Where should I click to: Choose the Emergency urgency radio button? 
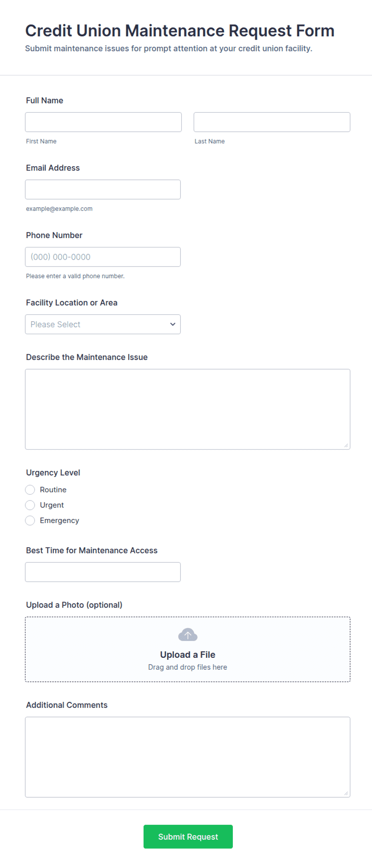pos(30,520)
